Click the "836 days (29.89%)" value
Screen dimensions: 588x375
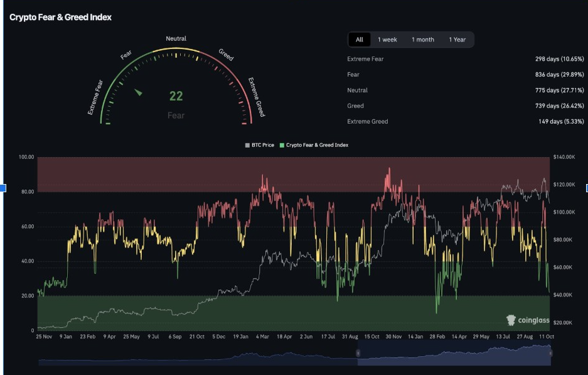[x=560, y=75]
